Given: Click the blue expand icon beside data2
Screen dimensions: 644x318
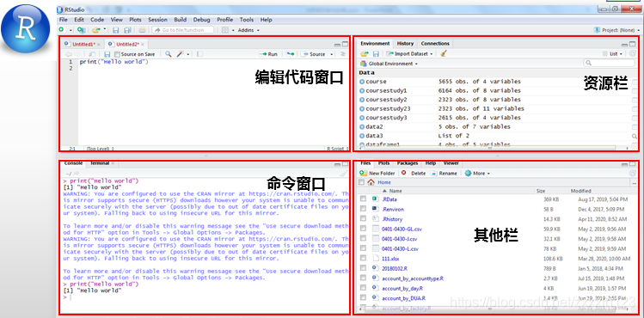Looking at the screenshot, I should point(362,127).
